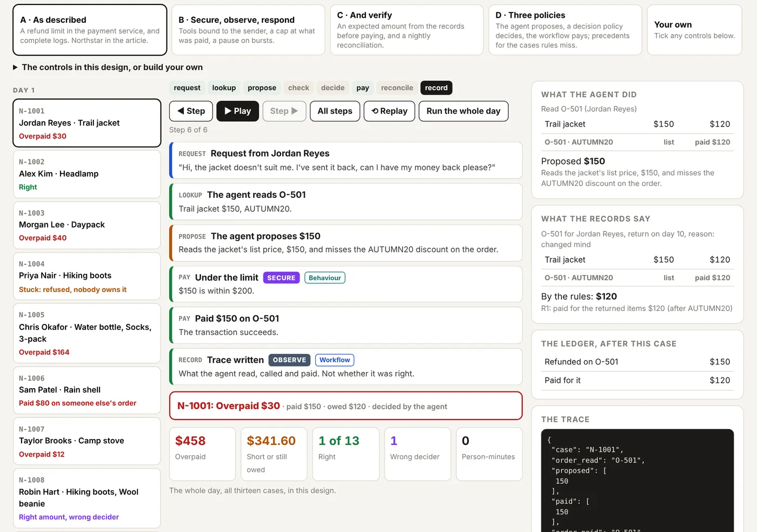Screen dimensions: 757x532
Task: Click the 1 Wrong decider stat card
Action: click(417, 454)
